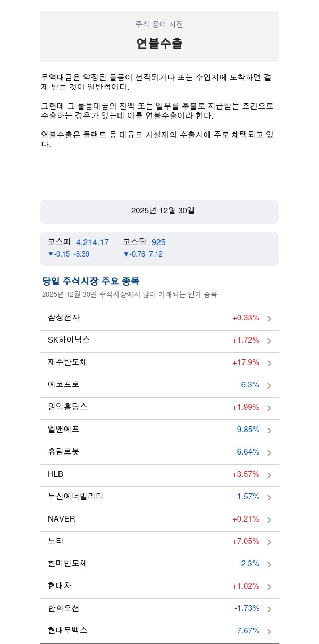Expand 두산에너빌리티 details with its chevron
Image resolution: width=319 pixels, height=644 pixels.
point(269,498)
